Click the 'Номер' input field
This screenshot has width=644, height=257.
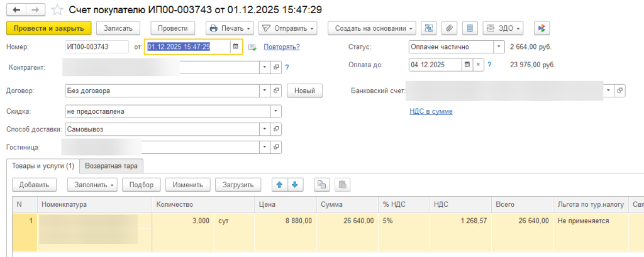[x=94, y=46]
